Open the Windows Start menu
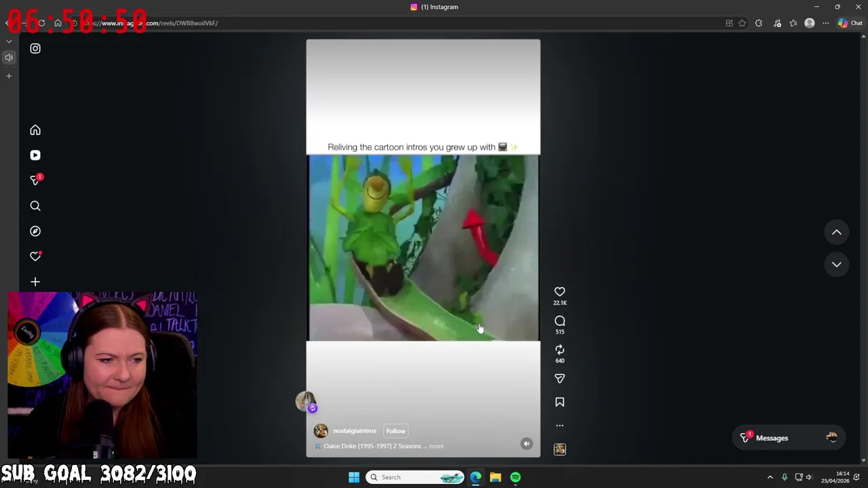 click(x=354, y=477)
